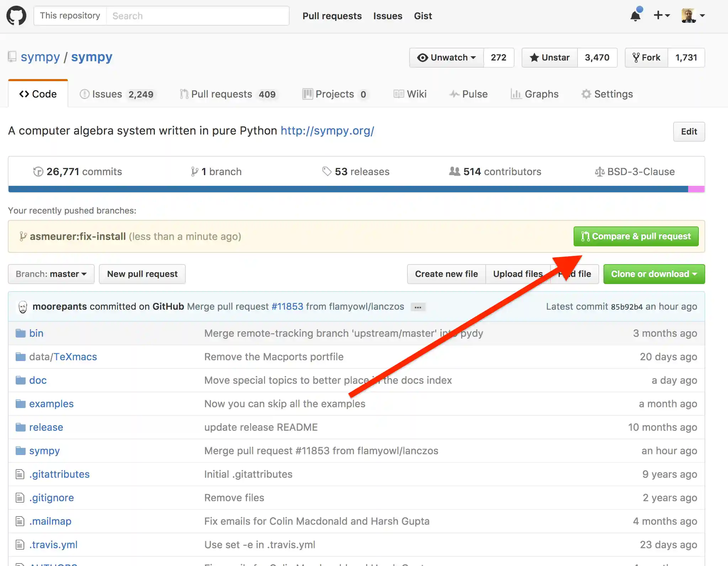The width and height of the screenshot is (728, 566).
Task: Open the Unwatch dropdown
Action: tap(447, 58)
